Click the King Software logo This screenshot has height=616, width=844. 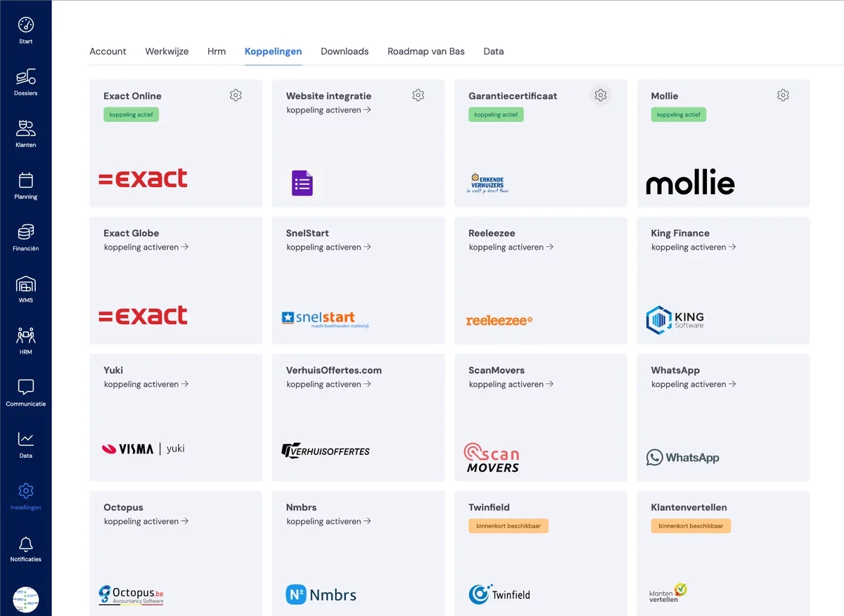pos(675,320)
